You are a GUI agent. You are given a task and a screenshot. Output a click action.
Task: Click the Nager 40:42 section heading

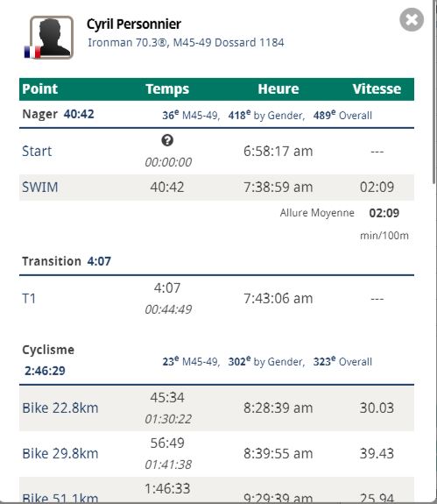(x=58, y=114)
